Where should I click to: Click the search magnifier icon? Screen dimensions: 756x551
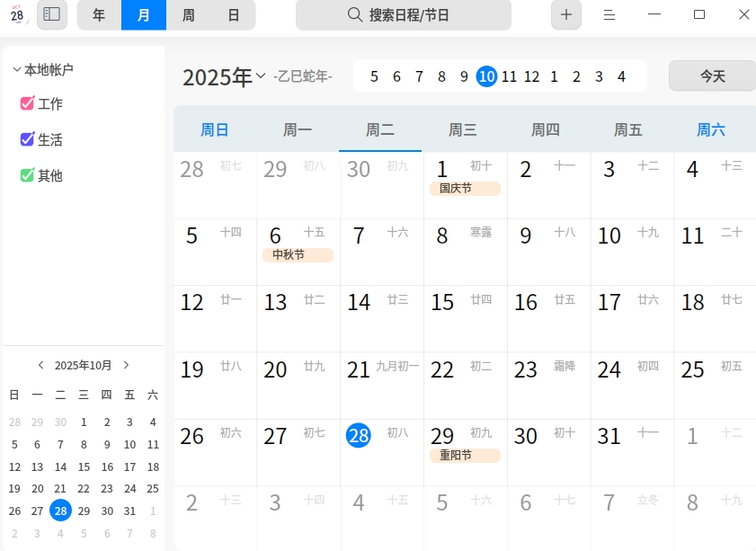[x=354, y=14]
